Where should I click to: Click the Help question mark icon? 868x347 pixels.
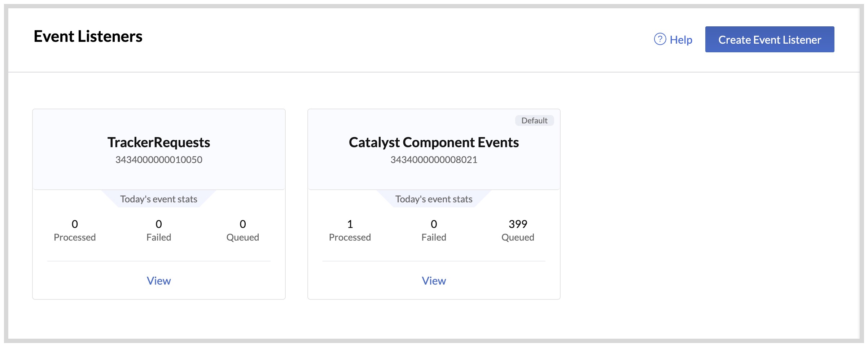(660, 40)
